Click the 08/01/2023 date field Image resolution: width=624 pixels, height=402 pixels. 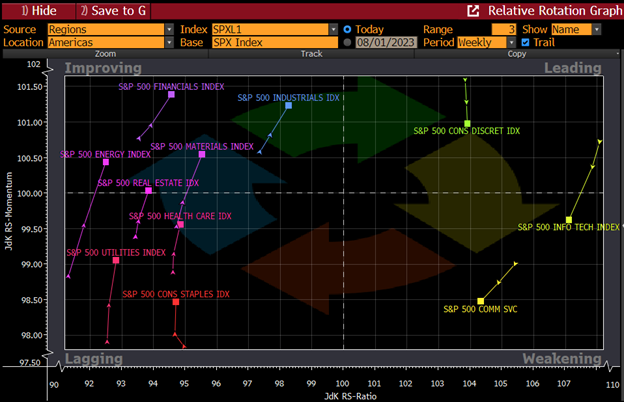tap(386, 42)
